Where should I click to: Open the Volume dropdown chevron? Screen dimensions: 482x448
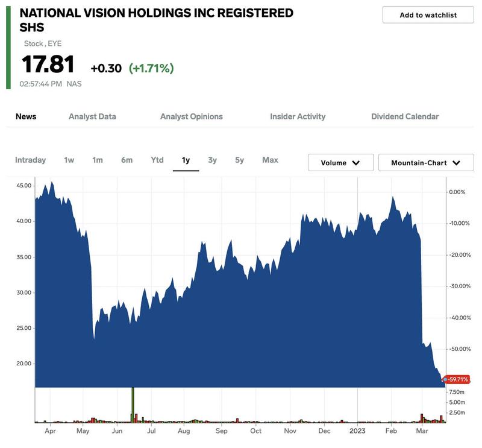pos(356,162)
